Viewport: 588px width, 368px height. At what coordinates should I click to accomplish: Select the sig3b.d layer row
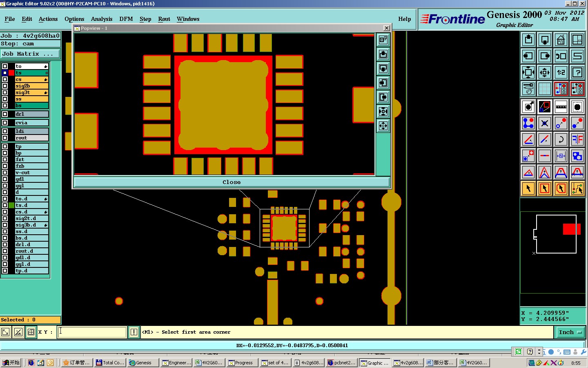31,225
